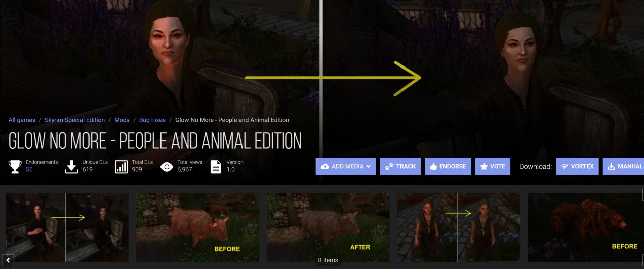
Task: Click the Total views eye icon
Action: [167, 166]
